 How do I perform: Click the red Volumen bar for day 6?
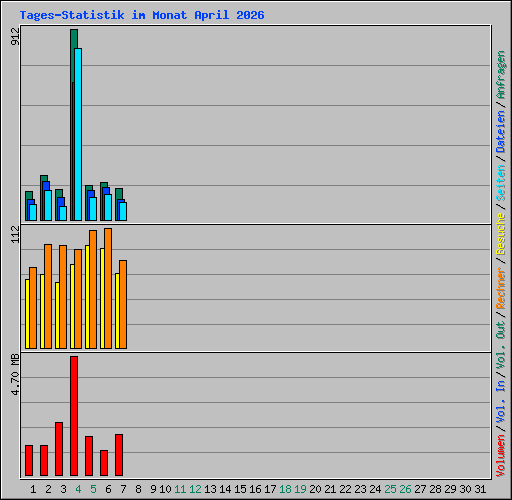104,463
